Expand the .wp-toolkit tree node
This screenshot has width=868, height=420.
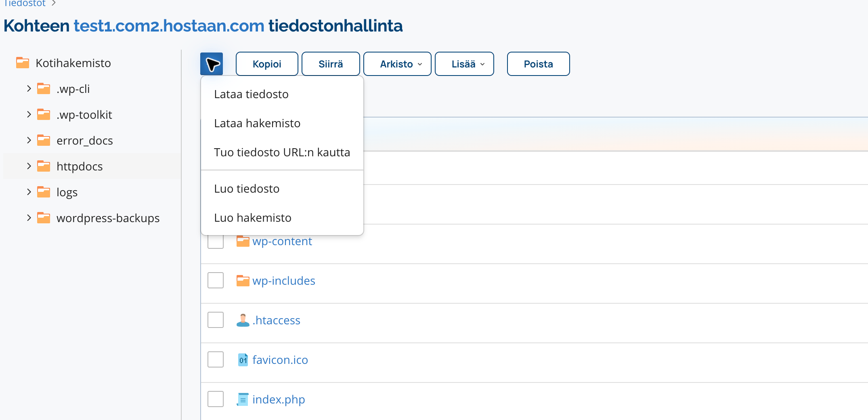coord(29,114)
